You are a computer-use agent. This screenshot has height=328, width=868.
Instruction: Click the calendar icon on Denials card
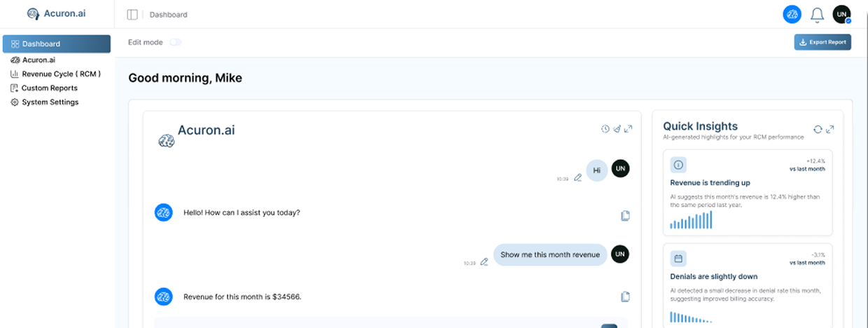678,259
